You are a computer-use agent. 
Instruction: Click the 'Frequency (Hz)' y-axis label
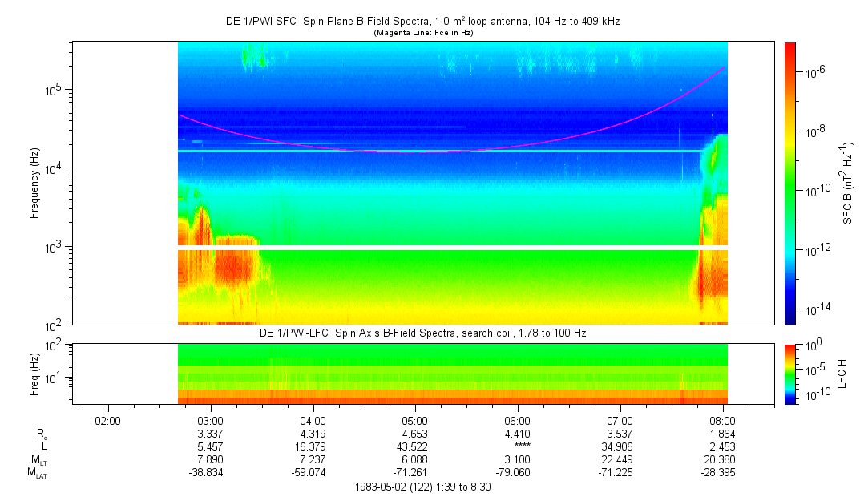point(34,183)
